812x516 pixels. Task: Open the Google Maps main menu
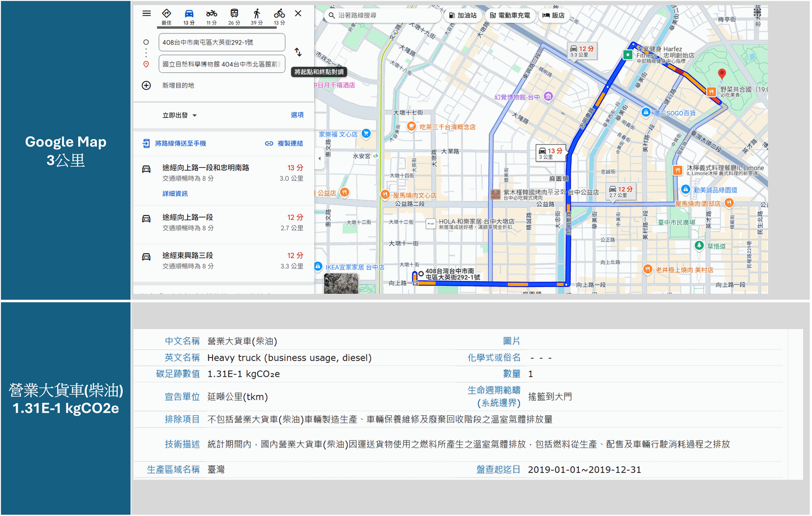146,13
